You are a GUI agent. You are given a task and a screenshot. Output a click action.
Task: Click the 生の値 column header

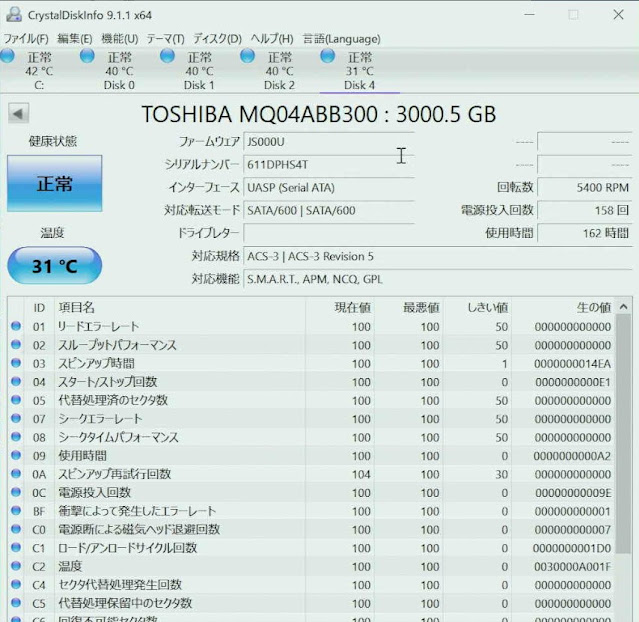[594, 307]
